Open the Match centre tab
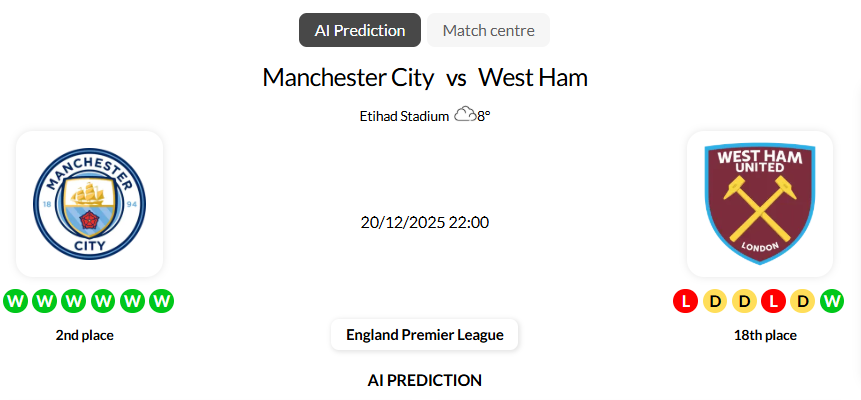The height and width of the screenshot is (400, 861). pyautogui.click(x=488, y=30)
